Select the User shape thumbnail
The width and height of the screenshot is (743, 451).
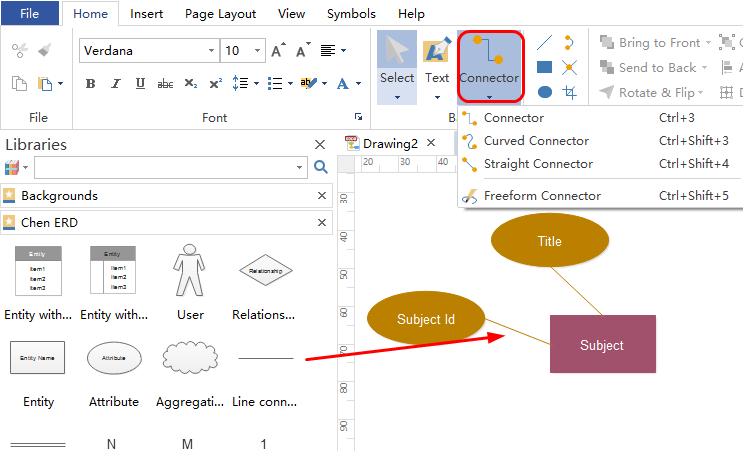(189, 272)
